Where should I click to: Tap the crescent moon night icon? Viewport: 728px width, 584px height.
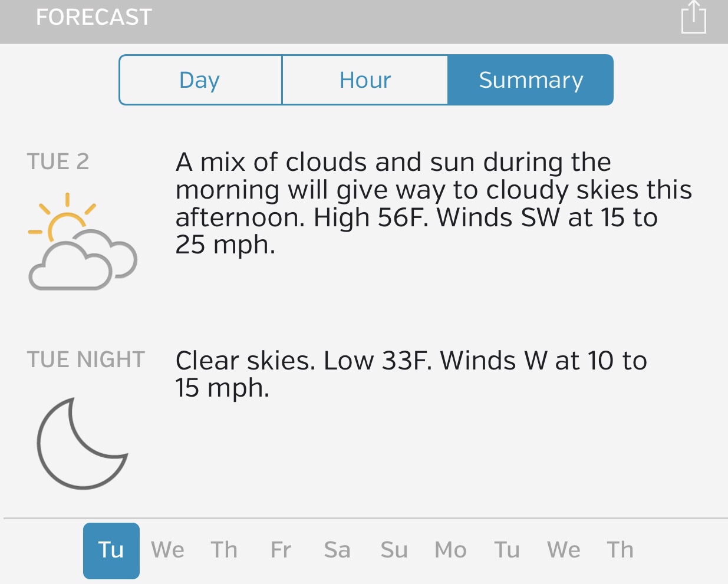click(x=82, y=443)
